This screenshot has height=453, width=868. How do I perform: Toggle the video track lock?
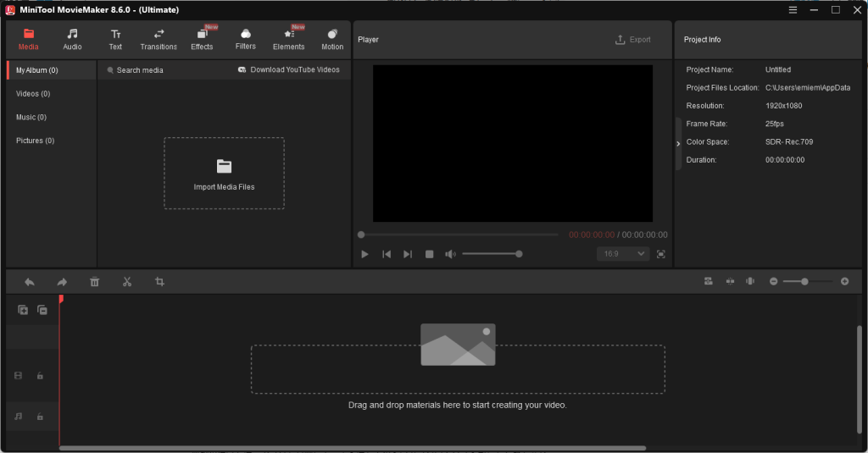pyautogui.click(x=40, y=375)
